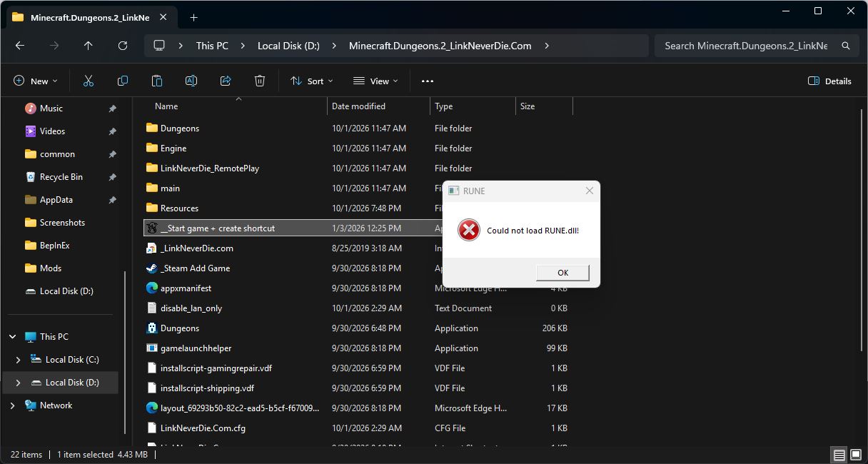
Task: Switch to large icons view layout
Action: (x=855, y=455)
